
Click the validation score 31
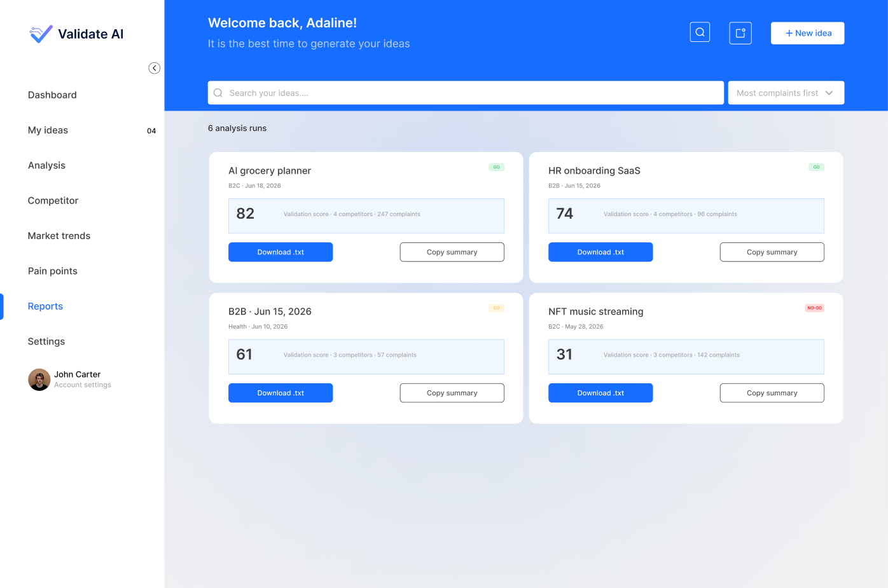pyautogui.click(x=564, y=355)
